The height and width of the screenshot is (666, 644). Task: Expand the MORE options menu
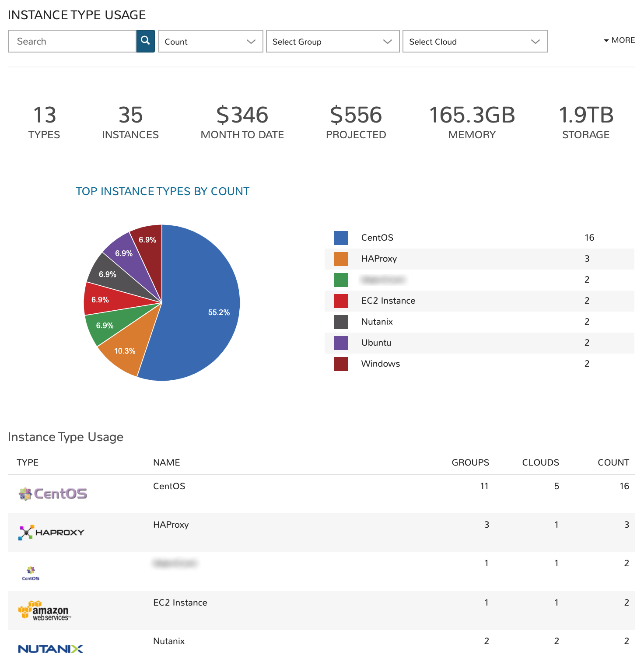pyautogui.click(x=619, y=40)
